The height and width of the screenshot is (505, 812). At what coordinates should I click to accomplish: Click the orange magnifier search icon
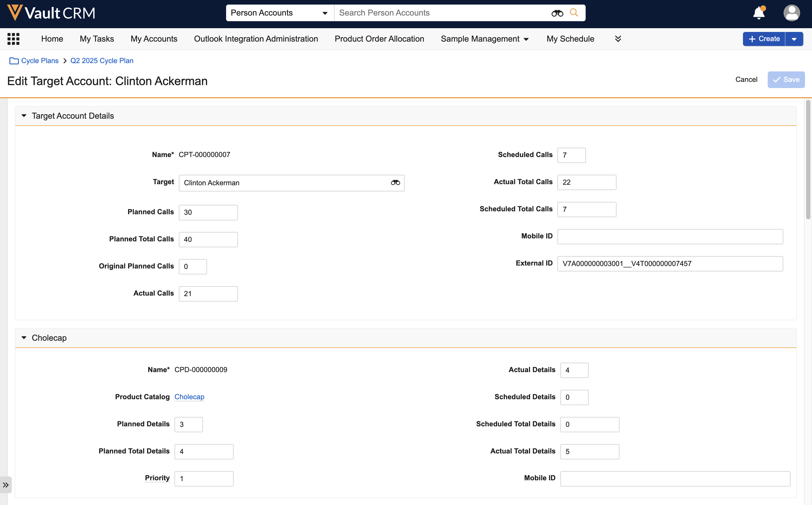coord(574,13)
